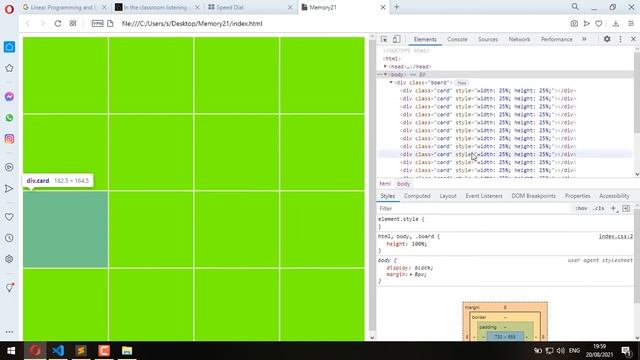Select body in DOM breadcrumb

tap(403, 184)
